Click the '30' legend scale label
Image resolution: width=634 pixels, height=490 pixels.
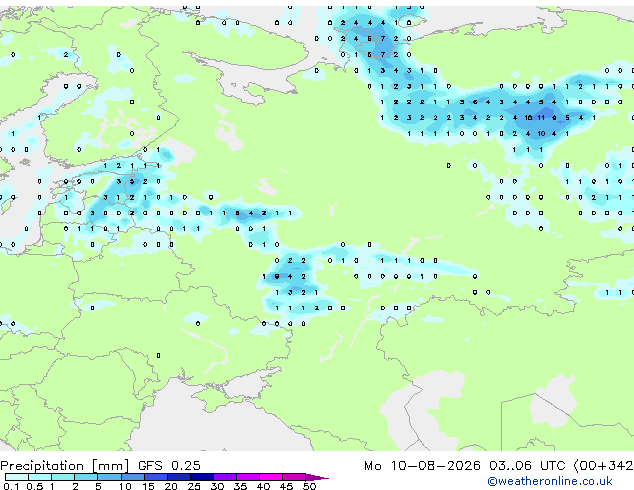pyautogui.click(x=217, y=486)
